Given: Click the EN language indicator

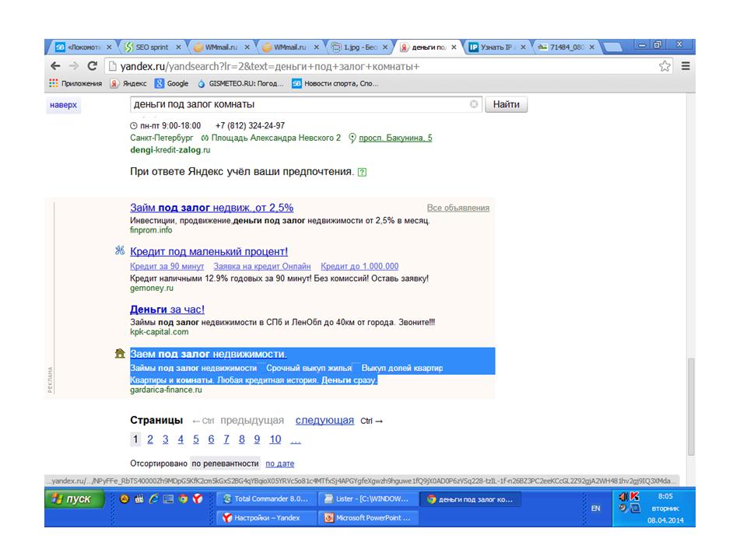Looking at the screenshot, I should click(x=595, y=509).
